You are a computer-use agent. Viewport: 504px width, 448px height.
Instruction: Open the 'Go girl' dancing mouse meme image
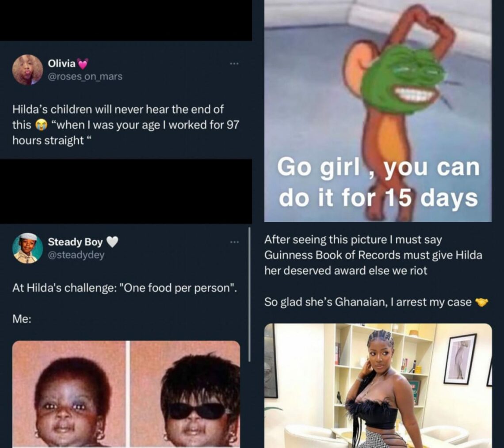tap(378, 111)
